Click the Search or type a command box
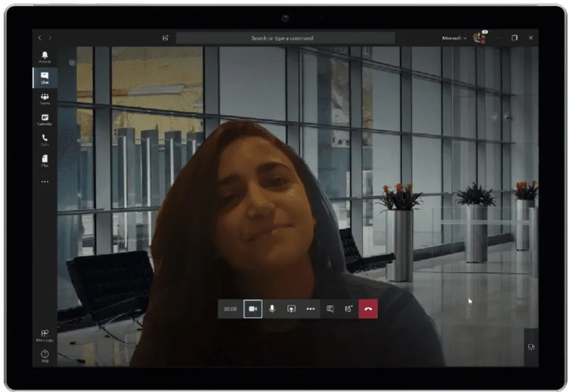Screen dimensions: 568x392 285,38
